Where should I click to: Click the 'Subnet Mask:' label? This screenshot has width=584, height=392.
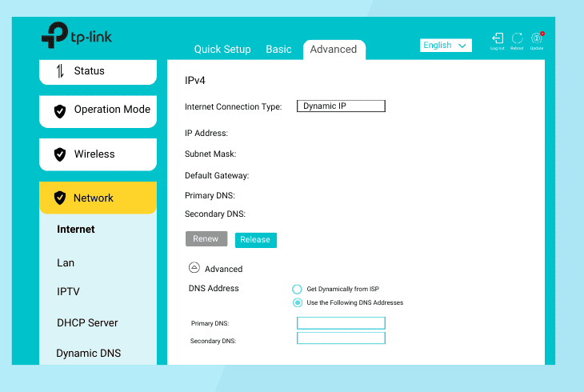pos(210,154)
